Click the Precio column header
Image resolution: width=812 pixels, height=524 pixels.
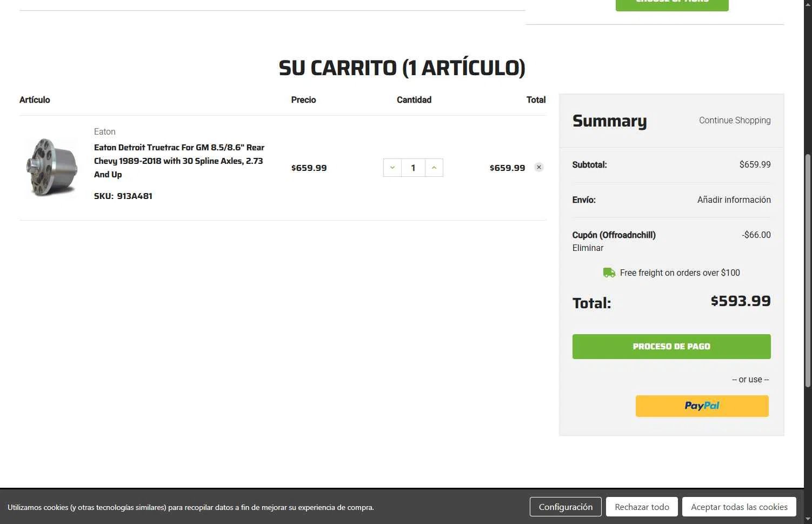pos(303,100)
